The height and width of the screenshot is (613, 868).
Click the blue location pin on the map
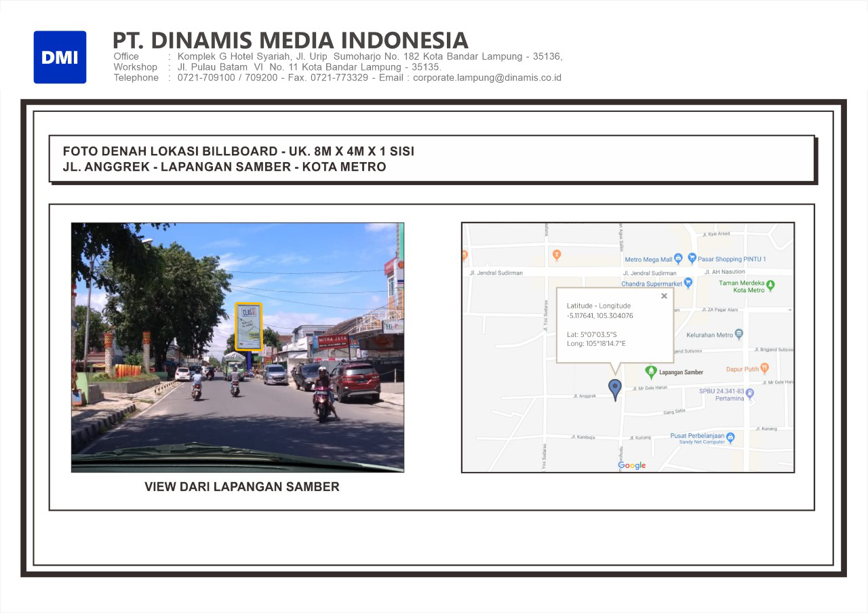(615, 390)
